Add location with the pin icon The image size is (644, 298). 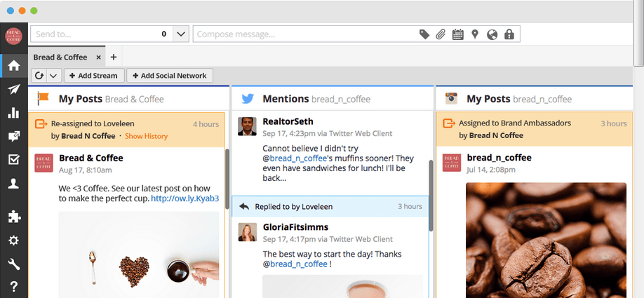pyautogui.click(x=475, y=34)
